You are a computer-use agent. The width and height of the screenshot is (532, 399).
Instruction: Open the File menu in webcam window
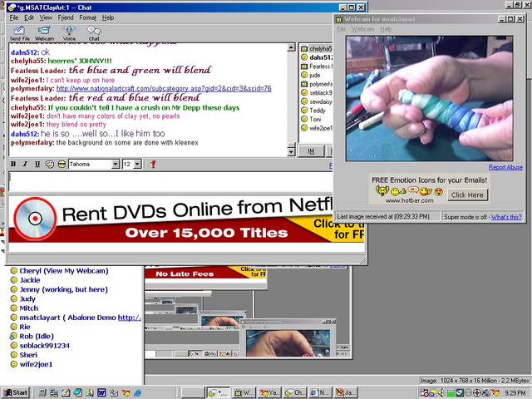(x=342, y=29)
